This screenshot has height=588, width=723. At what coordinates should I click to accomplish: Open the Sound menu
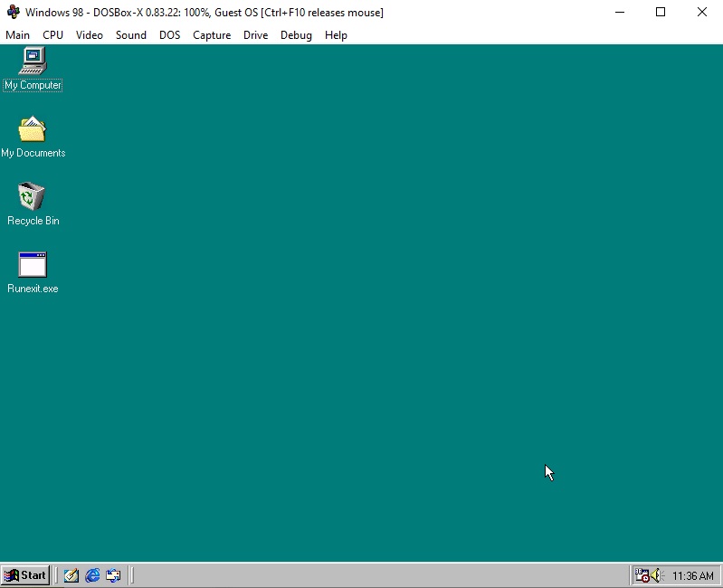point(131,35)
